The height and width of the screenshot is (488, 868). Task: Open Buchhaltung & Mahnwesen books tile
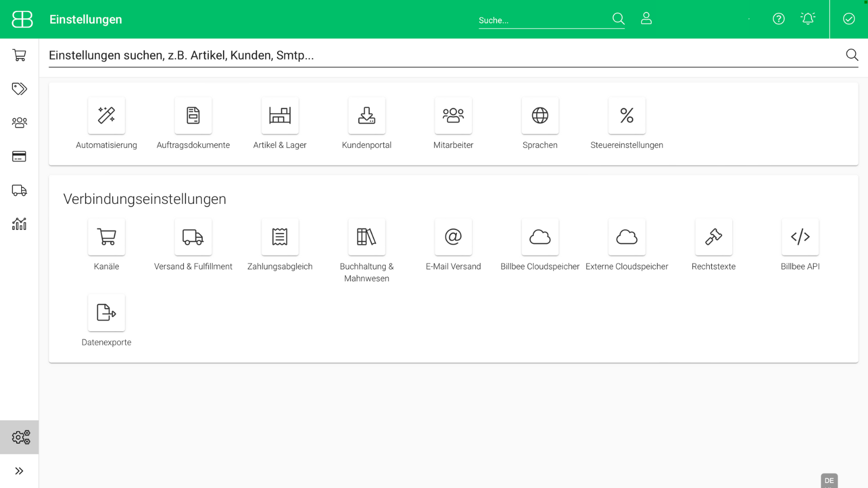(x=367, y=237)
